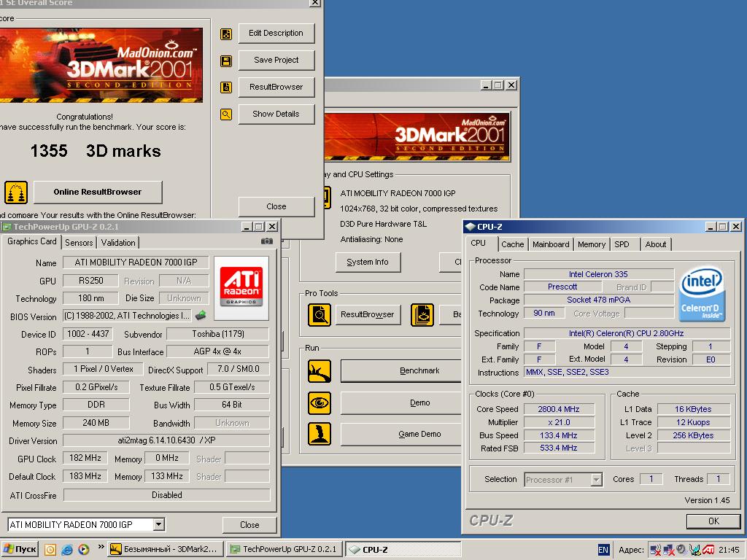Open the Cache tab in CPU-Z
The width and height of the screenshot is (747, 560).
point(513,244)
